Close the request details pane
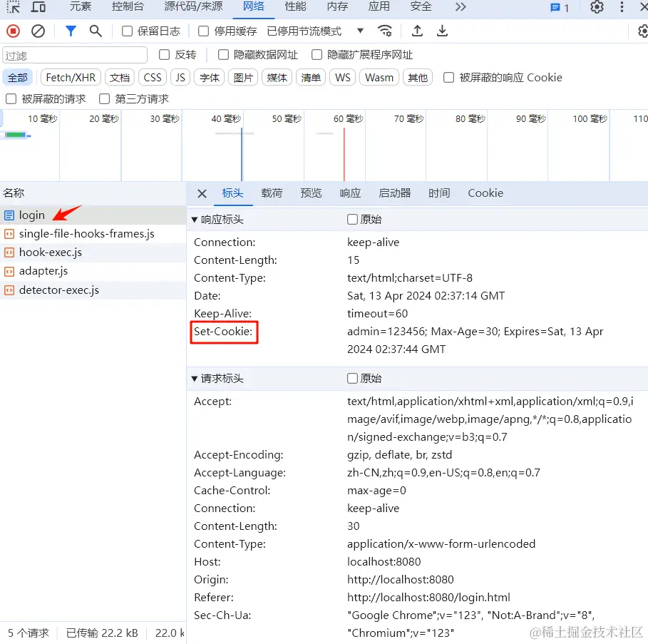Image resolution: width=648 pixels, height=644 pixels. coord(202,193)
